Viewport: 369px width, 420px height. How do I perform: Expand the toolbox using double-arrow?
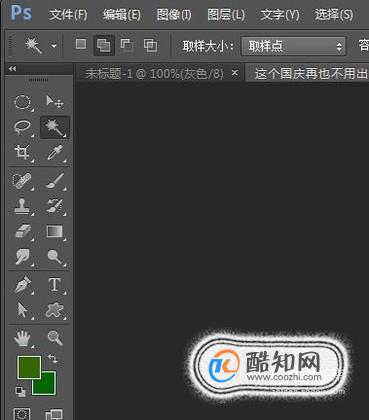click(x=12, y=68)
